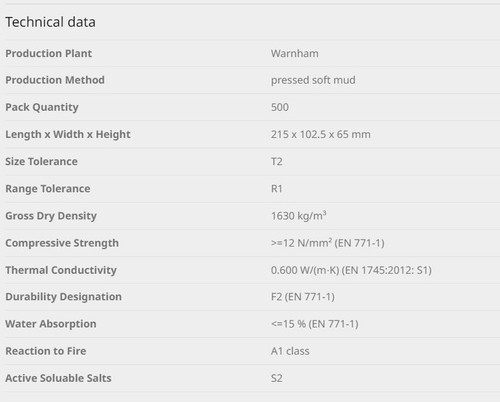Click the 1630 kg/m³ density value
This screenshot has height=402, width=500.
point(298,216)
